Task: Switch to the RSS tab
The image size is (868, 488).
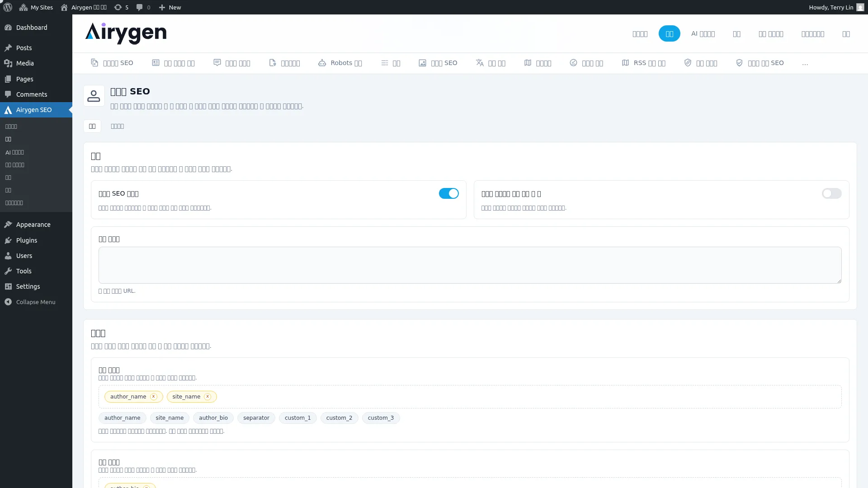Action: [x=644, y=63]
